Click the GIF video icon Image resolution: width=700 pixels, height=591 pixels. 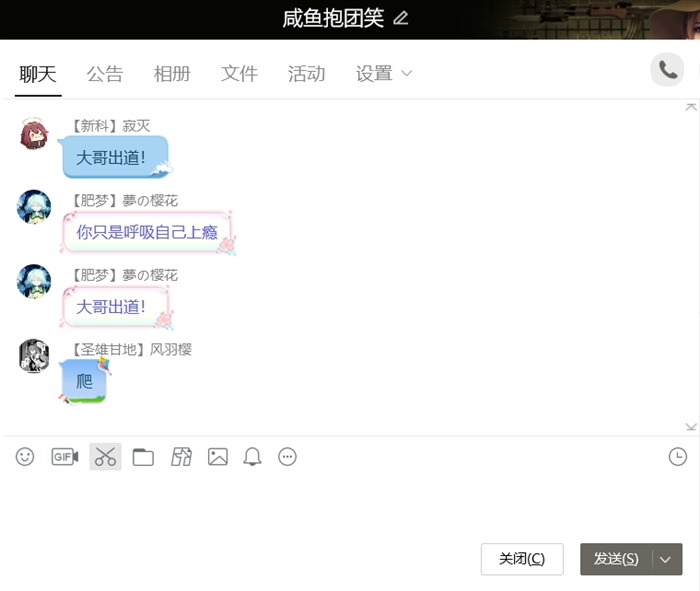click(65, 457)
